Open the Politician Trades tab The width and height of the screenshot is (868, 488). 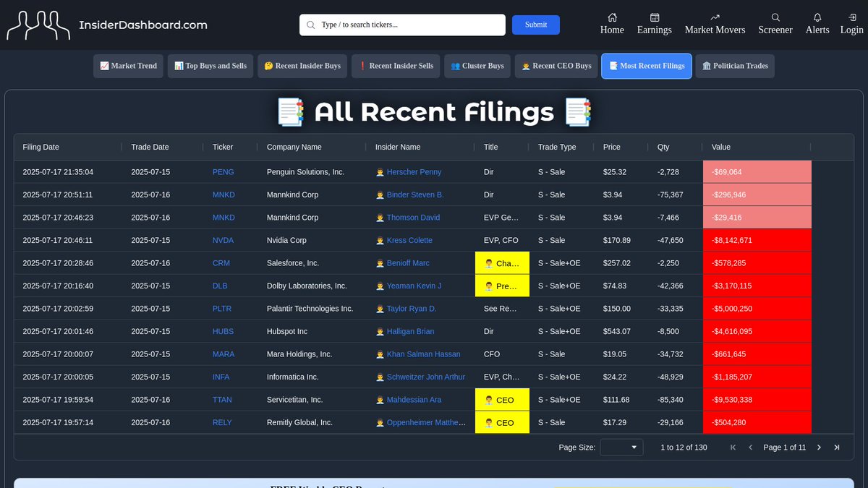(735, 66)
